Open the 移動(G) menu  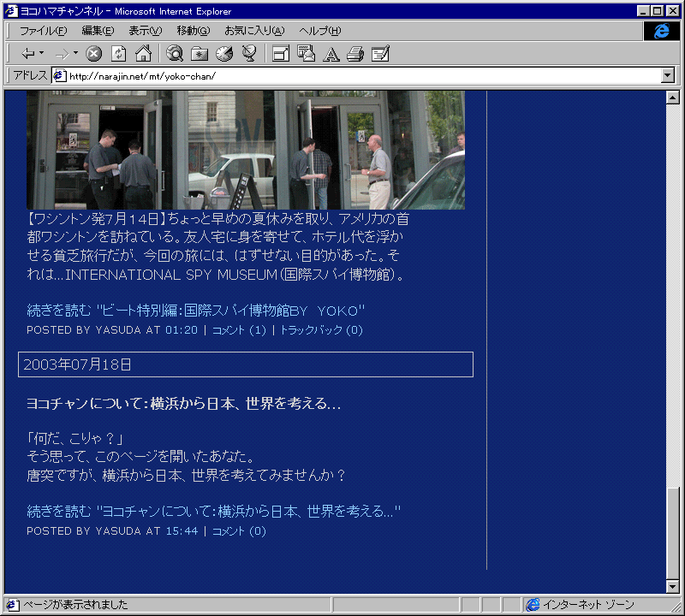tap(194, 31)
